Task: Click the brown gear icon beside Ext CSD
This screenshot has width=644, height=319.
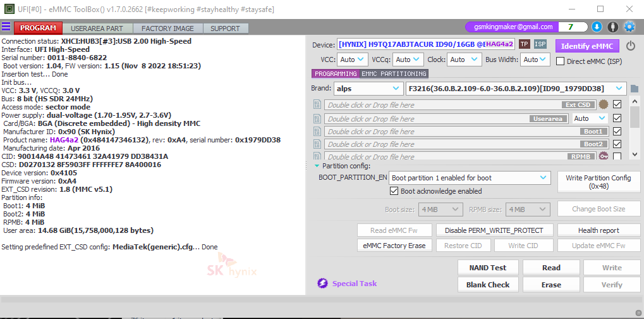Action: (x=603, y=104)
